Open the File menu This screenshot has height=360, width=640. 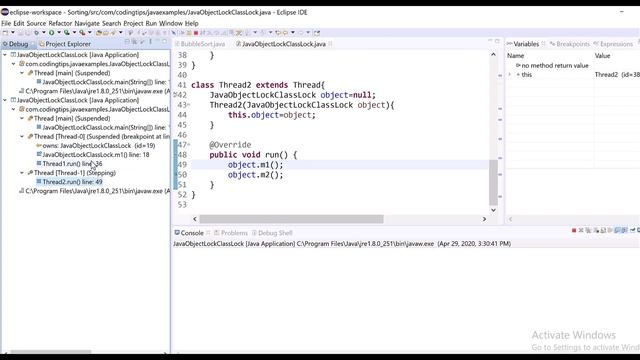[6, 23]
